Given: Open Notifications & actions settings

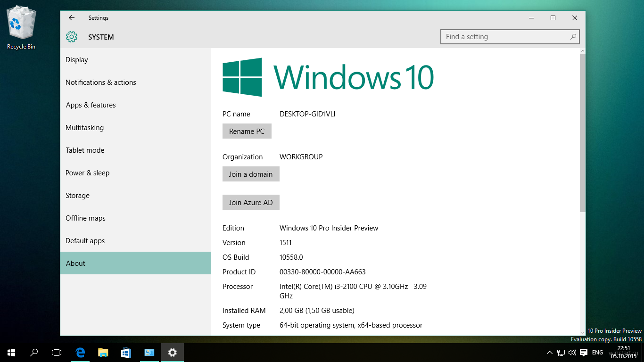Looking at the screenshot, I should [136, 82].
